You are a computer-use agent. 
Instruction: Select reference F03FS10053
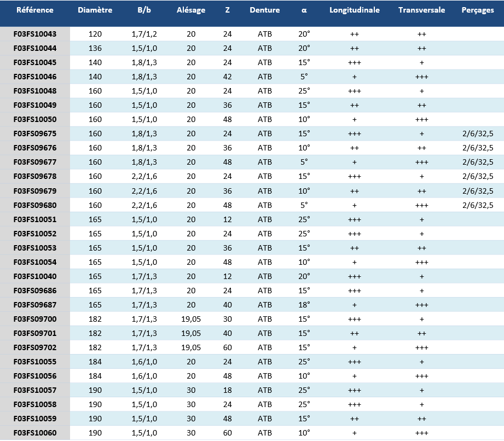pos(34,248)
